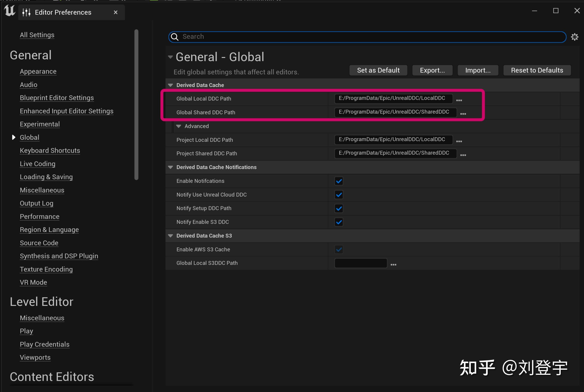Uncheck Enable Notifcations checkbox
This screenshot has height=392, width=584.
pyautogui.click(x=339, y=181)
